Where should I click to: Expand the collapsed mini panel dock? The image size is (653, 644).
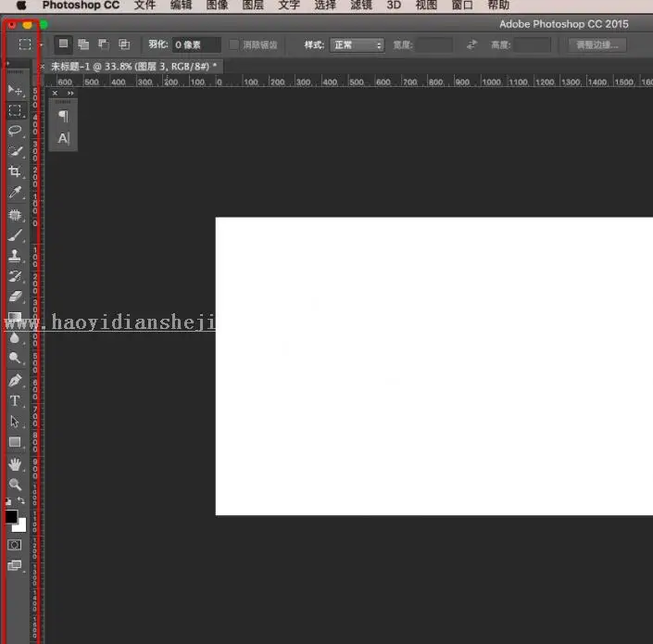[70, 93]
